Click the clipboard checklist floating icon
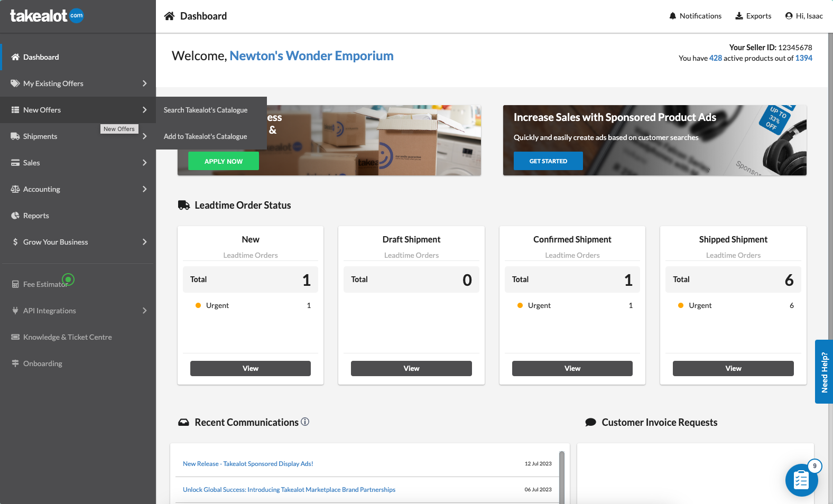The height and width of the screenshot is (504, 833). click(801, 480)
